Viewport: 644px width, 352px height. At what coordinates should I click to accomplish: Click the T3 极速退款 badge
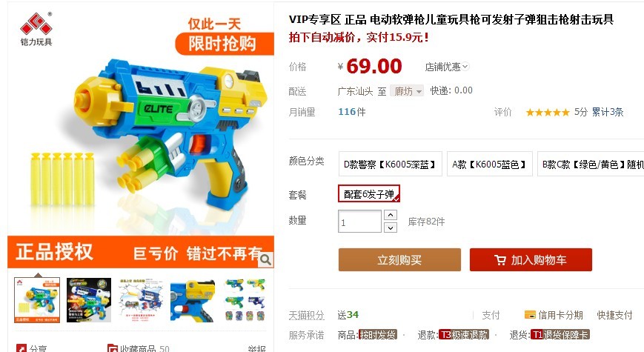point(464,335)
